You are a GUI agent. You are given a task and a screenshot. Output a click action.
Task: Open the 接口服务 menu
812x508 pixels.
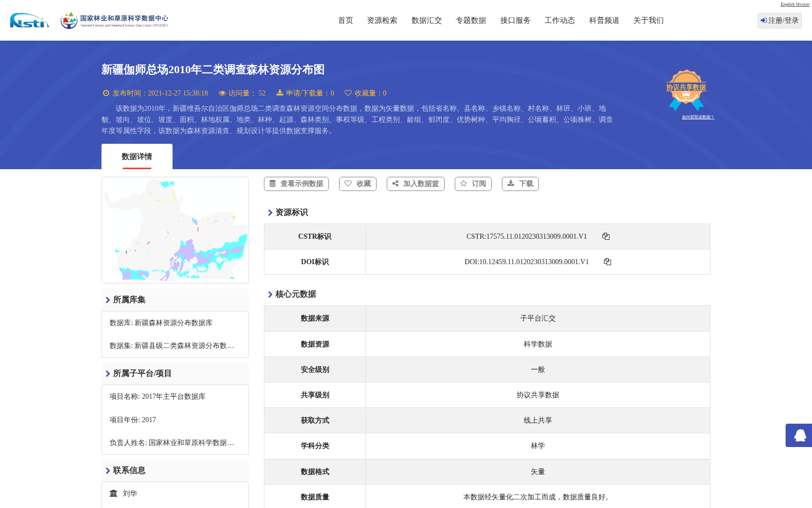(516, 20)
